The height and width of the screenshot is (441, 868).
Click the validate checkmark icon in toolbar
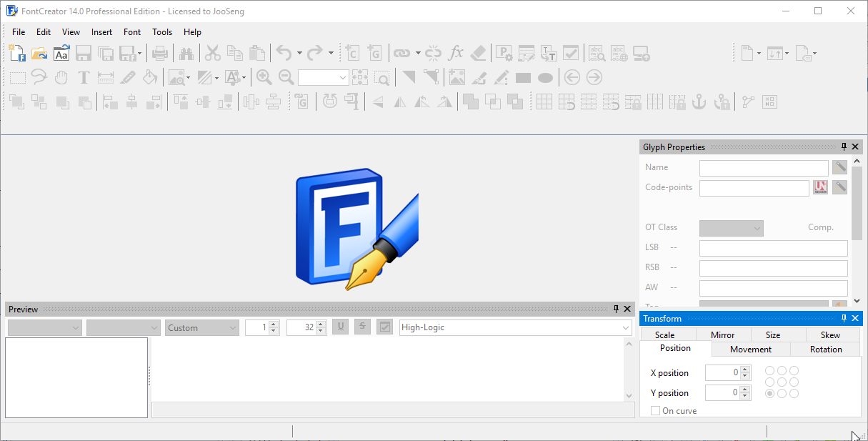pos(571,53)
